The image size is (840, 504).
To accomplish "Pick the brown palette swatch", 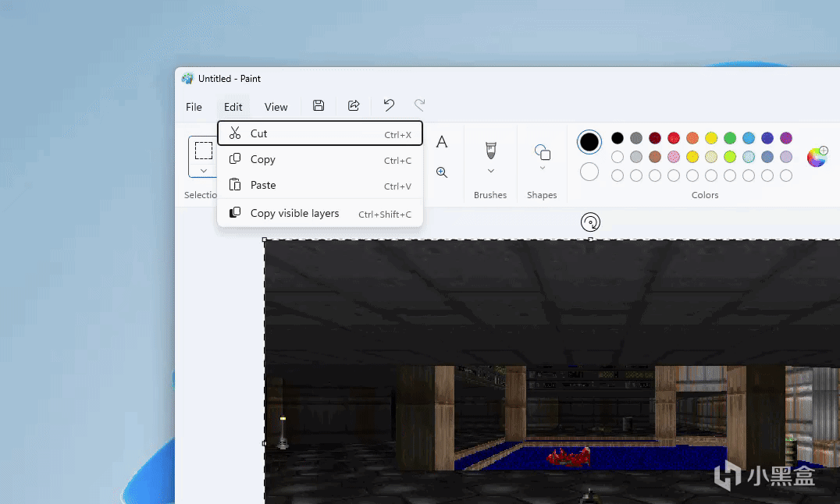I will (655, 157).
